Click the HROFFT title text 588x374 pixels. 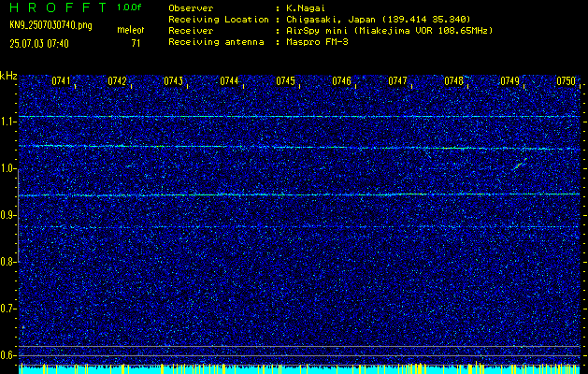tap(59, 7)
